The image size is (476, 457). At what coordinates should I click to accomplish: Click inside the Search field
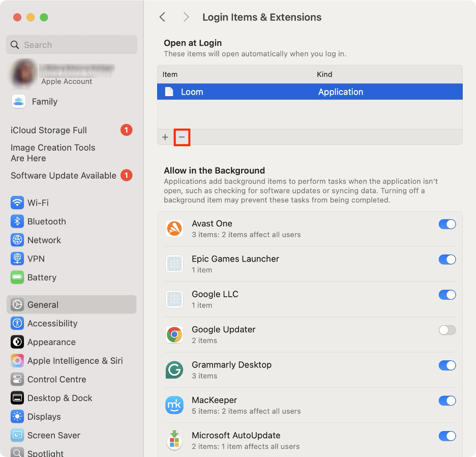tap(71, 45)
